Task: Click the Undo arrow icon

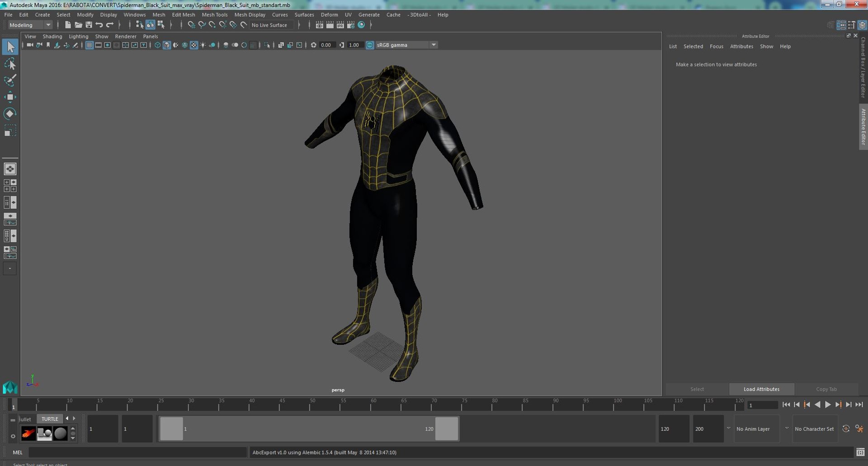Action: click(99, 25)
